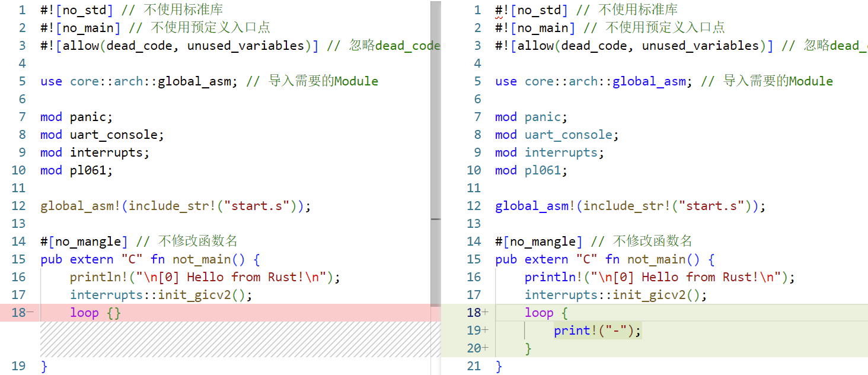Click line number 21 in the right pane
Screen dimensions: 868x375
click(474, 366)
